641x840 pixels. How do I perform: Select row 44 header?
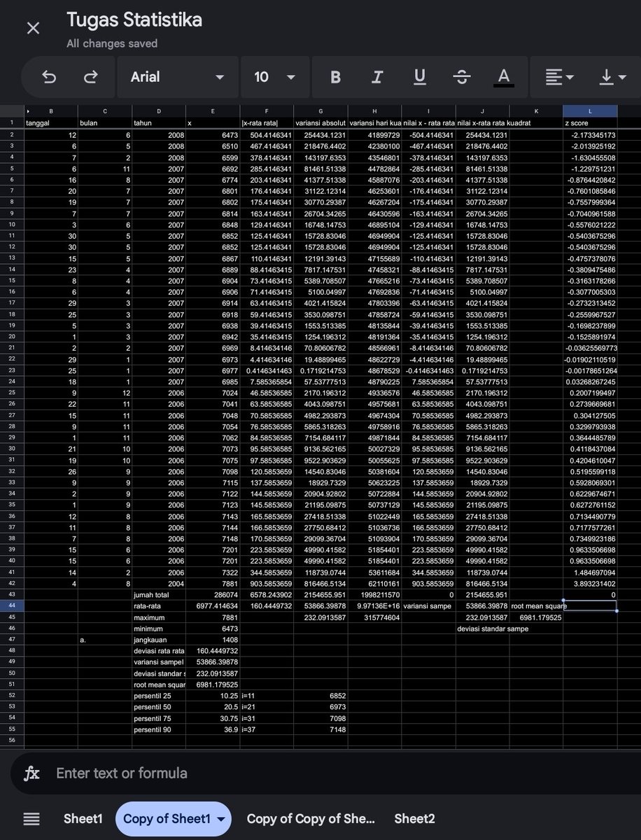pyautogui.click(x=12, y=606)
